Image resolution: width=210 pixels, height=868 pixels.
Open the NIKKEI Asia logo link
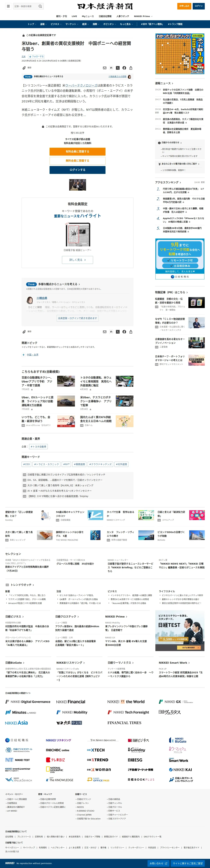pyautogui.click(x=17, y=722)
